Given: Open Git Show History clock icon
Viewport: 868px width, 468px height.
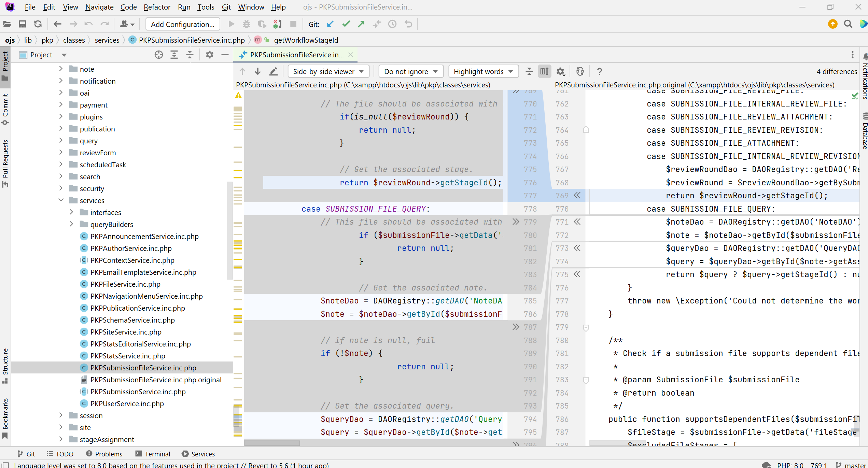Looking at the screenshot, I should point(392,24).
